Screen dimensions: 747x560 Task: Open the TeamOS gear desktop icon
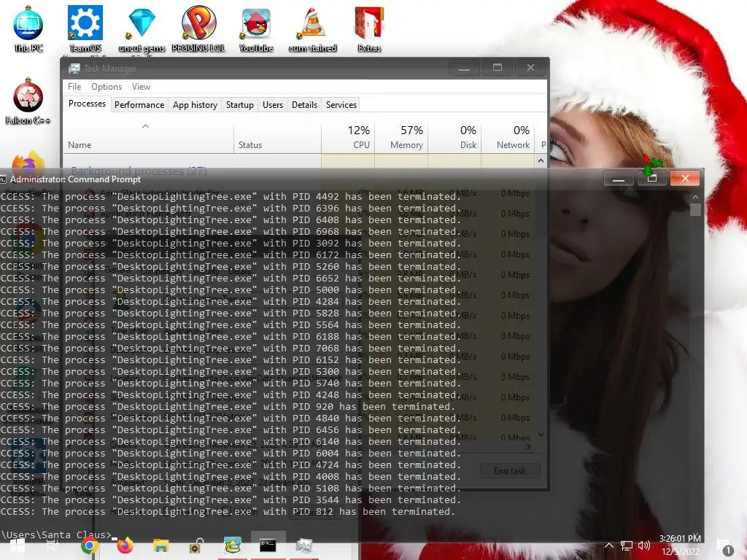(x=85, y=29)
